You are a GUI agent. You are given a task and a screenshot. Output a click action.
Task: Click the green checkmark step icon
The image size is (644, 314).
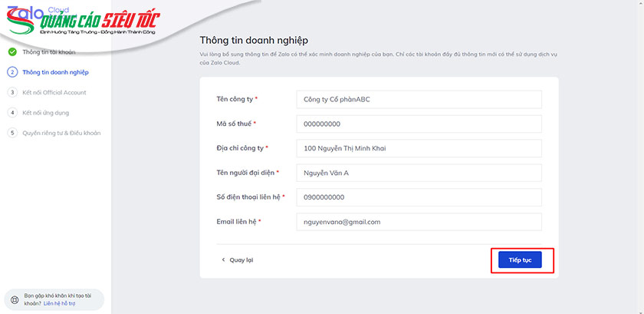pos(12,52)
